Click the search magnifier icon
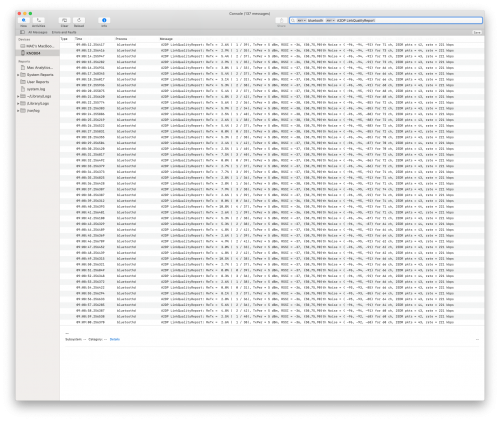 [x=293, y=20]
